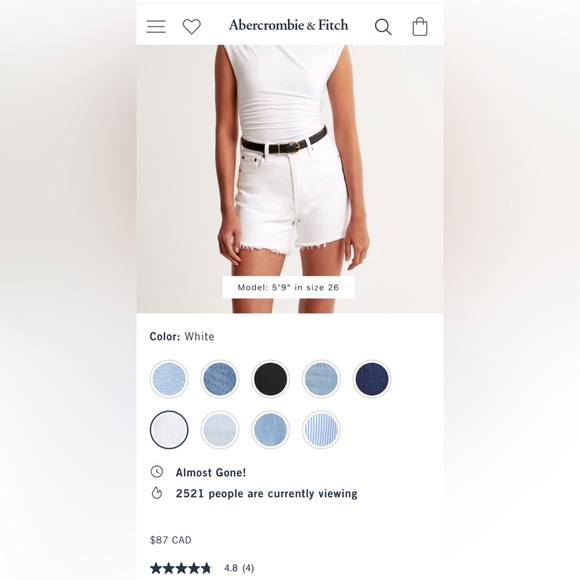The width and height of the screenshot is (580, 580).
Task: Choose the pale light wash swatch beside white
Action: coord(220,430)
